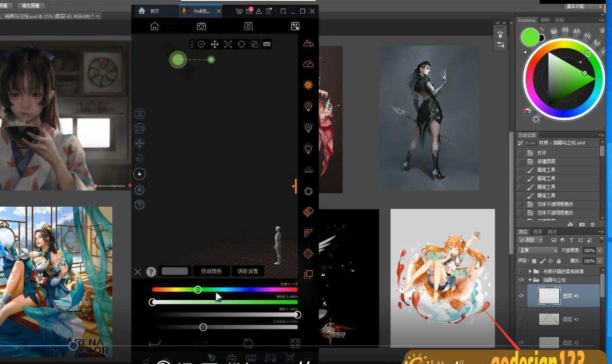
Task: Switch to the 首页 tab in emulator
Action: 154,11
